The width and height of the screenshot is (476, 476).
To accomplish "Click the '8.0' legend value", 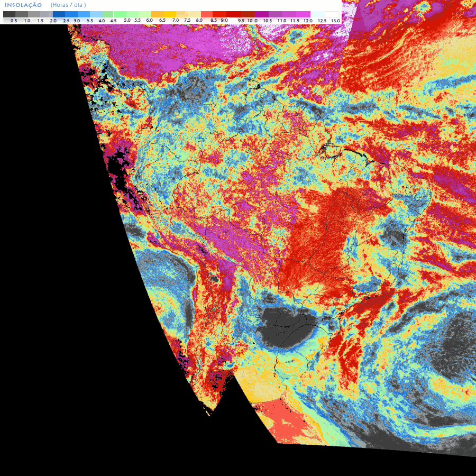I will [x=199, y=20].
